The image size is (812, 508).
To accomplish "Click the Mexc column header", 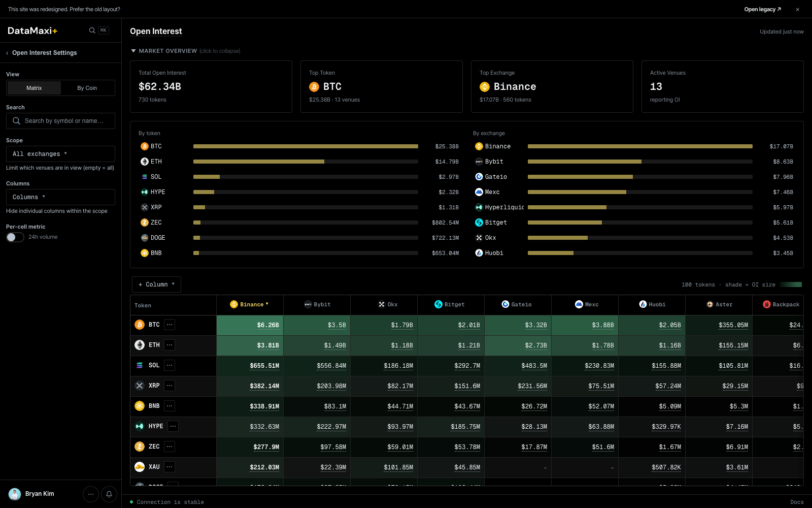I will click(x=585, y=305).
